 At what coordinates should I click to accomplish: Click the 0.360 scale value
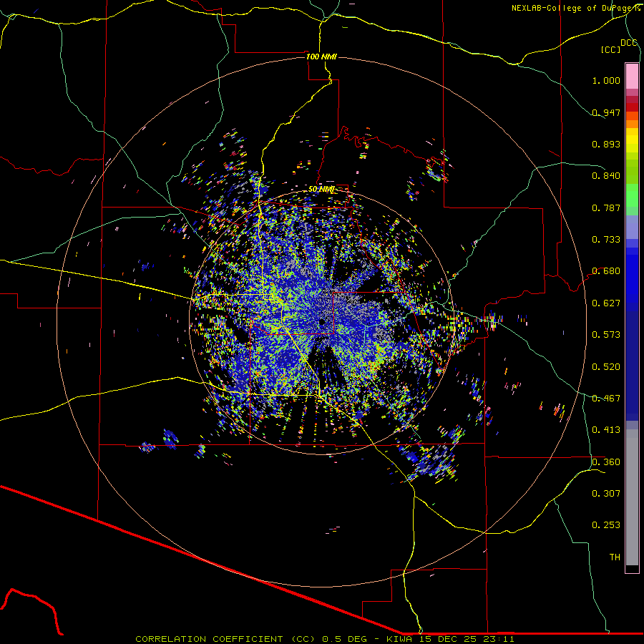[606, 462]
